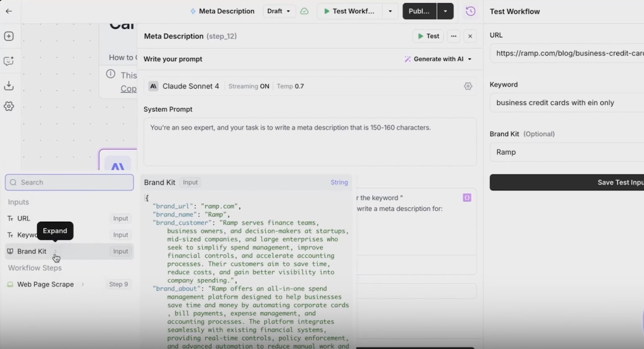Click the 'Temp 0.7' setting
Viewport: 644px width, 349px height.
290,86
